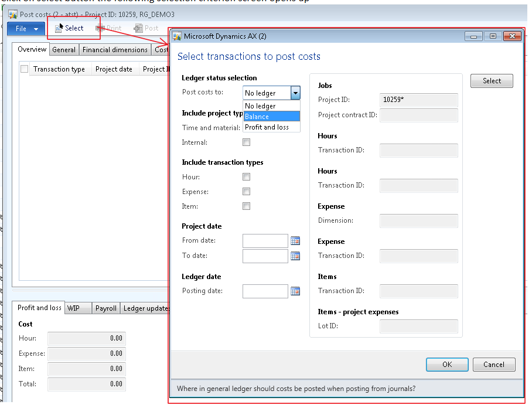This screenshot has width=532, height=408.
Task: Switch to the Financial dimensions tab
Action: pyautogui.click(x=115, y=50)
